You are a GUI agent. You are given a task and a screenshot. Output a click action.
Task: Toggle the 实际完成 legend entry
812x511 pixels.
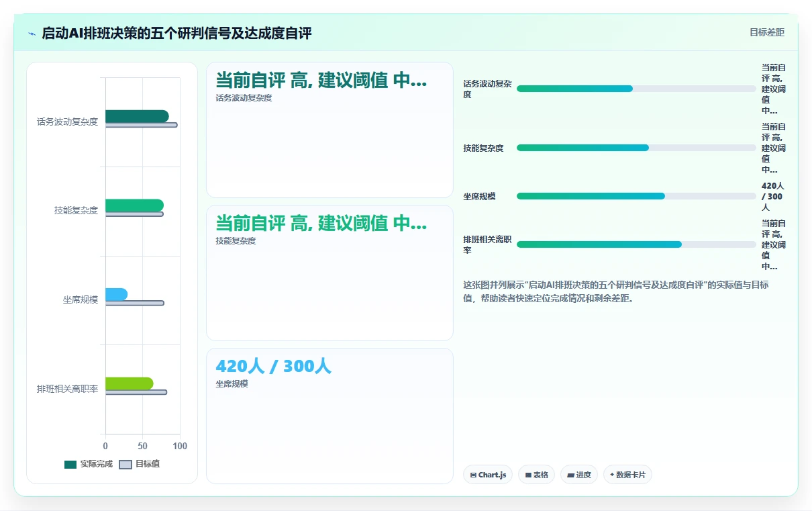click(89, 464)
